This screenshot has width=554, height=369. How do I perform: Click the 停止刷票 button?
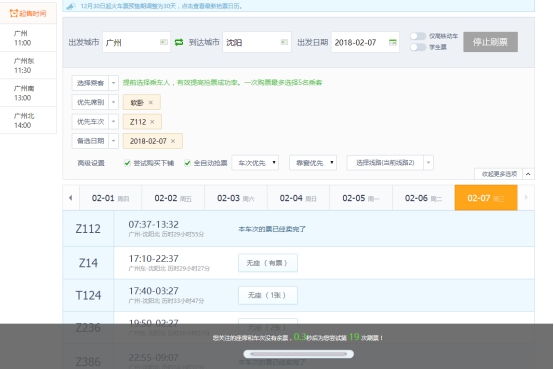pyautogui.click(x=490, y=42)
